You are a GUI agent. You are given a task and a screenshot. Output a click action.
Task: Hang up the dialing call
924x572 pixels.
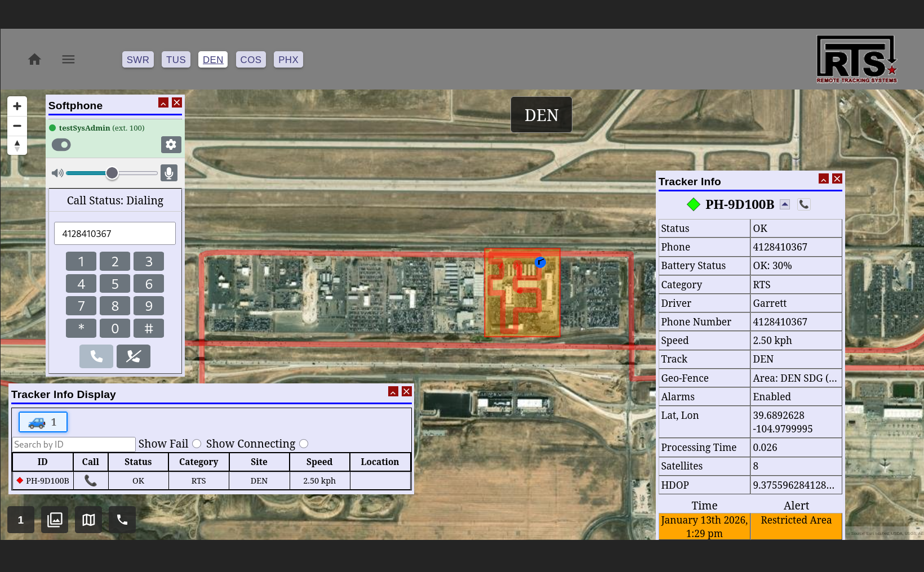click(x=133, y=356)
